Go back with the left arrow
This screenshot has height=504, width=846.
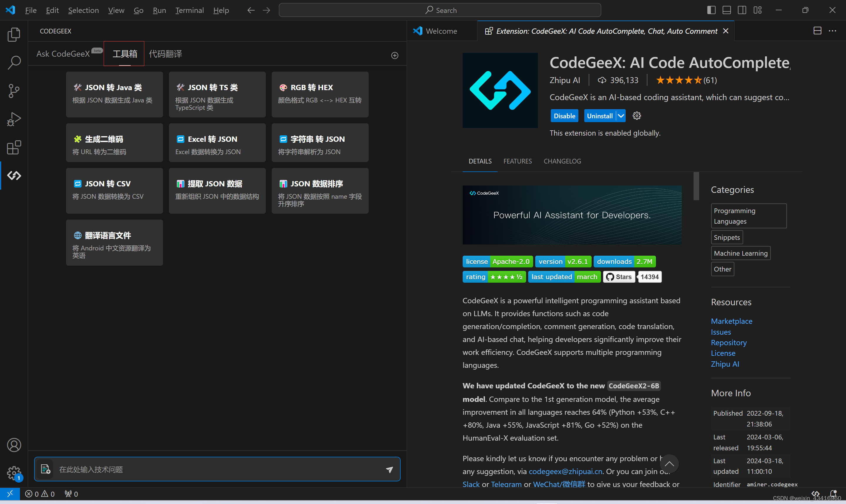point(251,10)
